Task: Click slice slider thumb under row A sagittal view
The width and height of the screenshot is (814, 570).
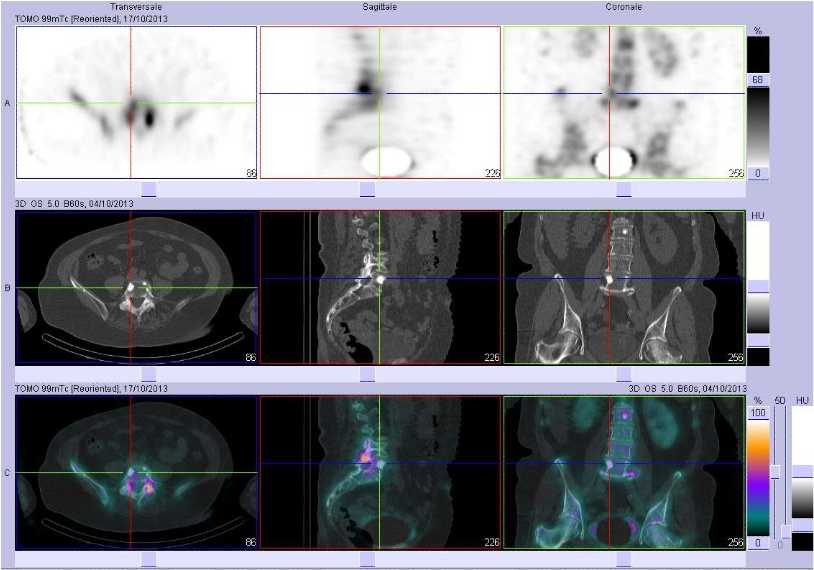Action: coord(367,189)
